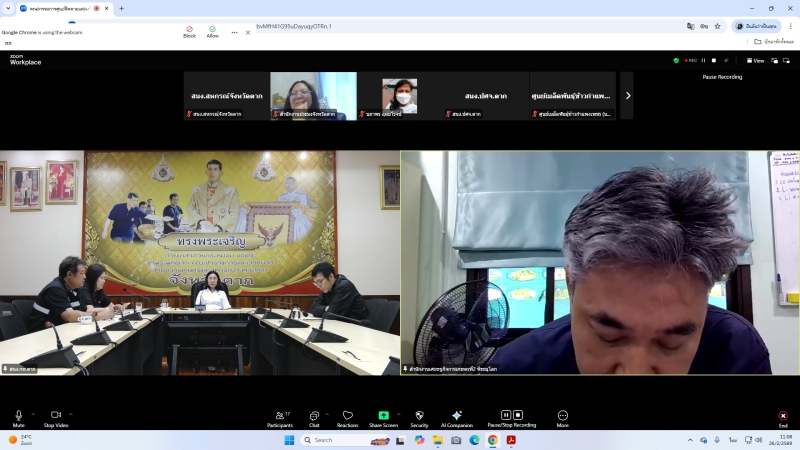Screen dimensions: 800x450
Task: Open the Chat panel
Action: 313,416
